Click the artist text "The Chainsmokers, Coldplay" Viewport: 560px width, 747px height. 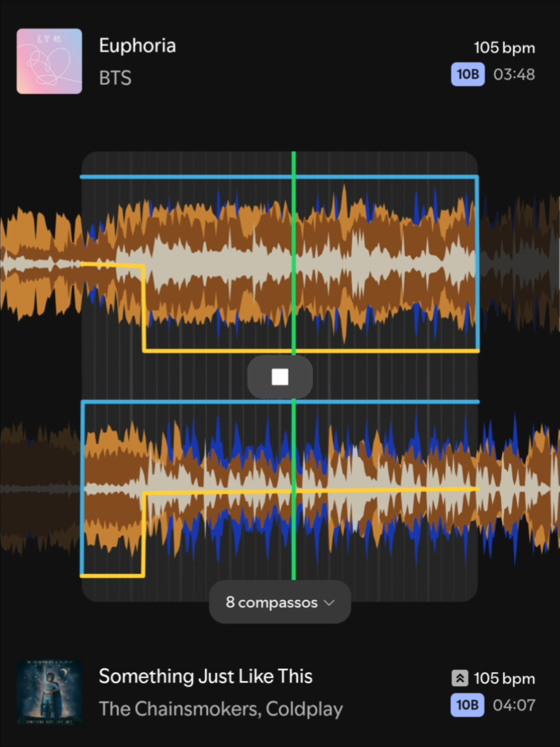point(221,709)
